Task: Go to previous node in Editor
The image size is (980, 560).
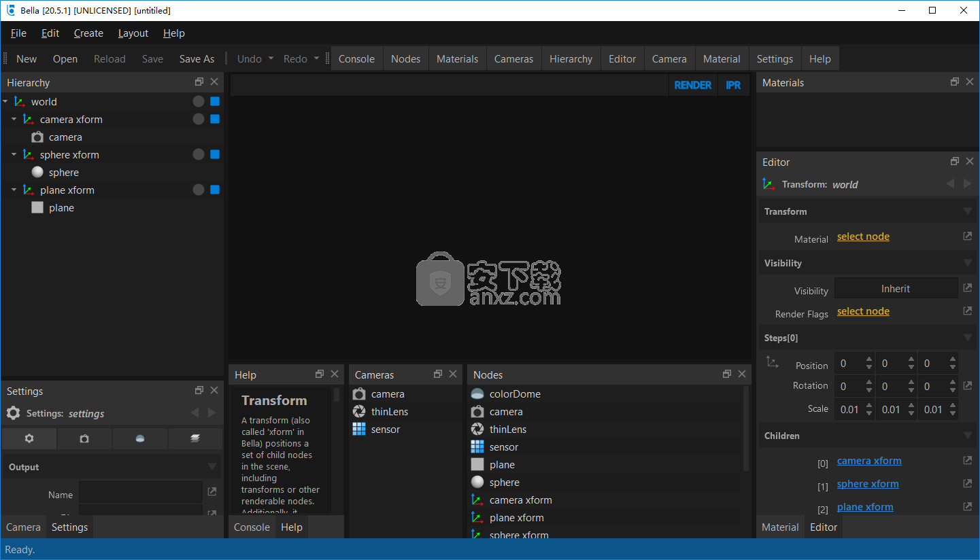Action: click(x=950, y=183)
